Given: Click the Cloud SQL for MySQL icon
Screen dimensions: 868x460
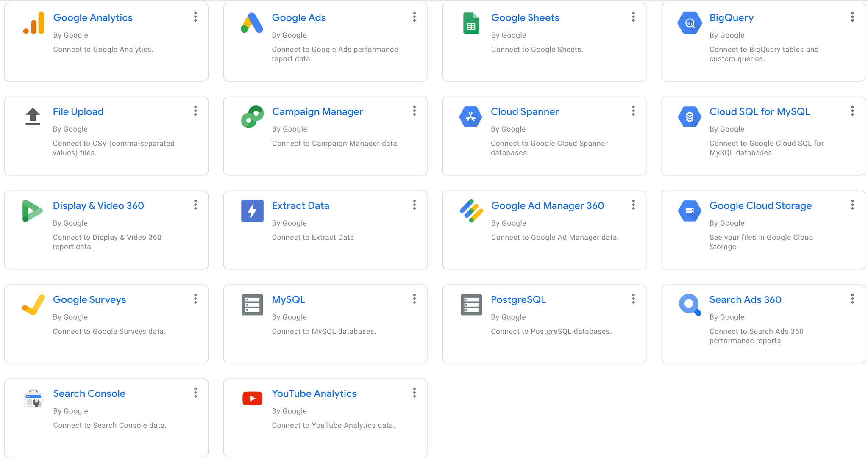Looking at the screenshot, I should pos(690,117).
